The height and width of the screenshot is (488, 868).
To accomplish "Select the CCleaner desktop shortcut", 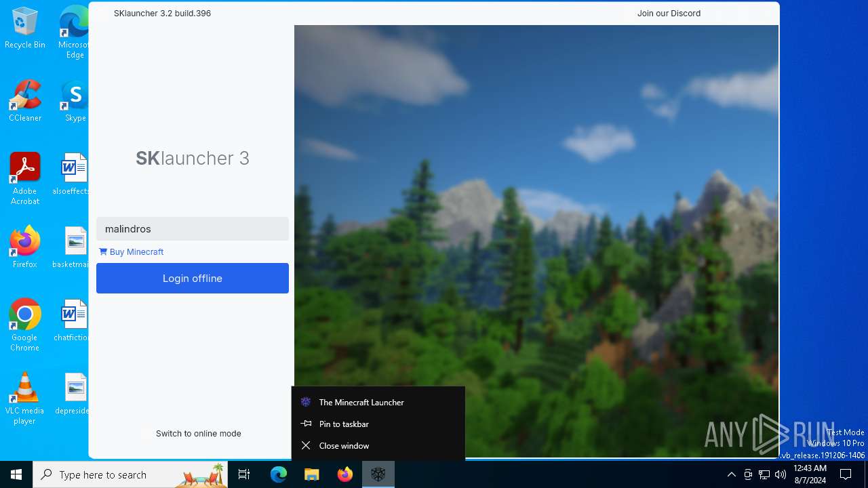I will 25,101.
